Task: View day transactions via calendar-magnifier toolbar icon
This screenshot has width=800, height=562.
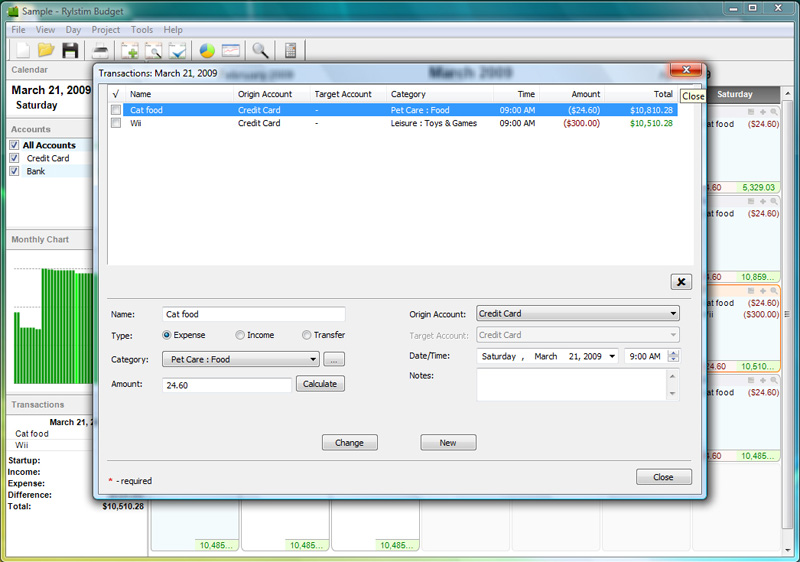Action: [154, 50]
